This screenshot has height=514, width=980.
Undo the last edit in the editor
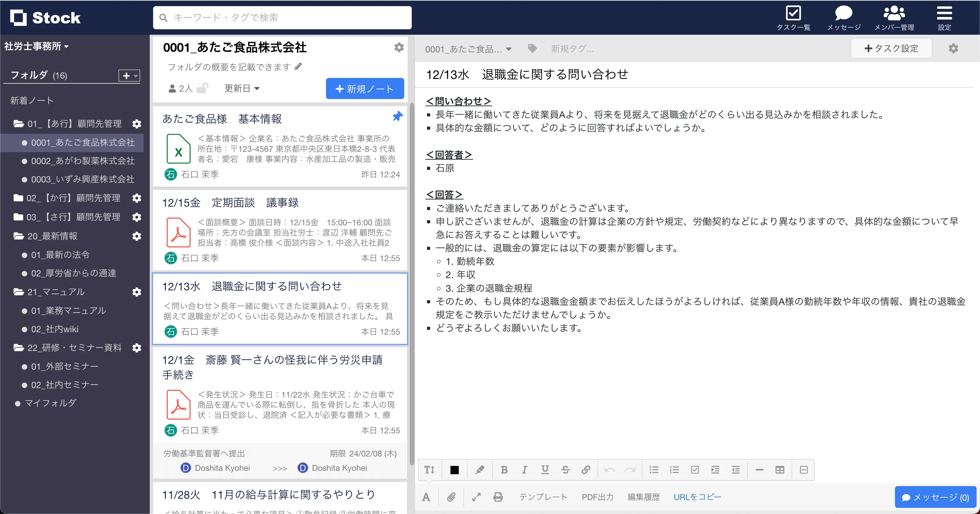pyautogui.click(x=609, y=469)
